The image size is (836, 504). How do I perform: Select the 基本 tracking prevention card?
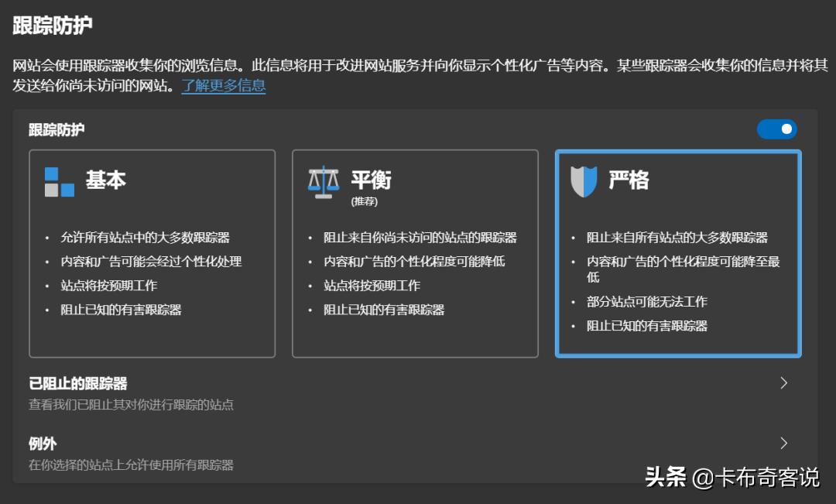[x=152, y=253]
